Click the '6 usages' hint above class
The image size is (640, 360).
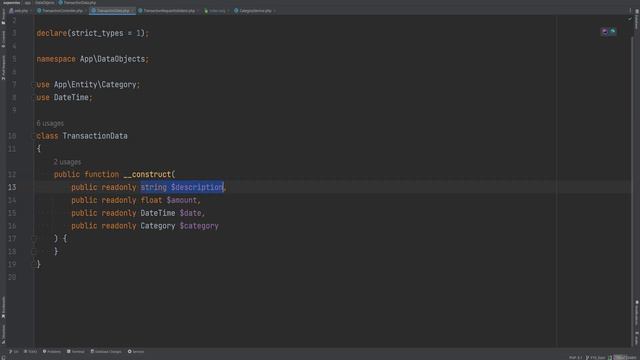coord(50,123)
